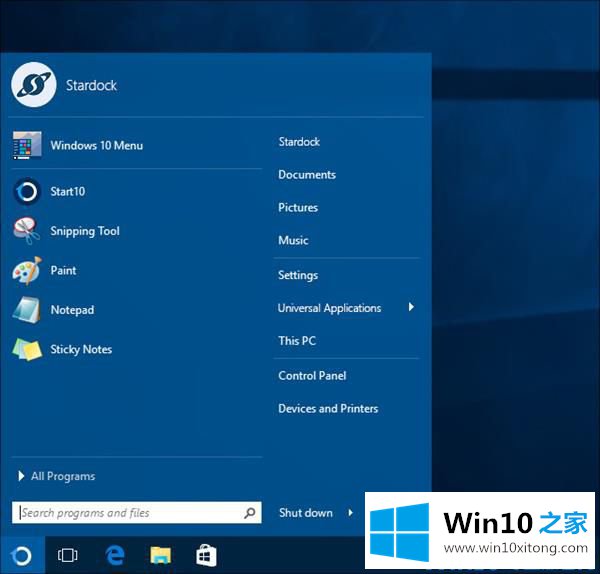Open the Windows 10 Menu icon

[26, 145]
